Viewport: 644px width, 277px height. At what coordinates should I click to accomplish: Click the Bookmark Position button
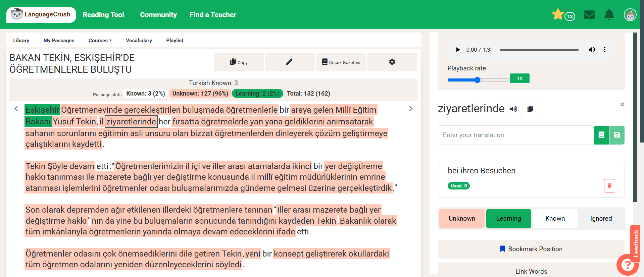(x=531, y=249)
